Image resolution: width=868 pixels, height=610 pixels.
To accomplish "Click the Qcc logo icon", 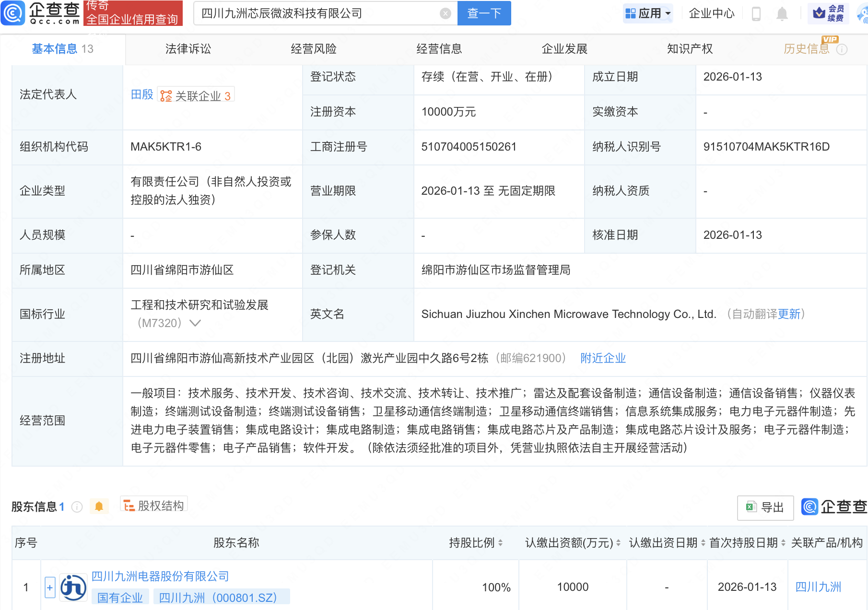I will [13, 13].
